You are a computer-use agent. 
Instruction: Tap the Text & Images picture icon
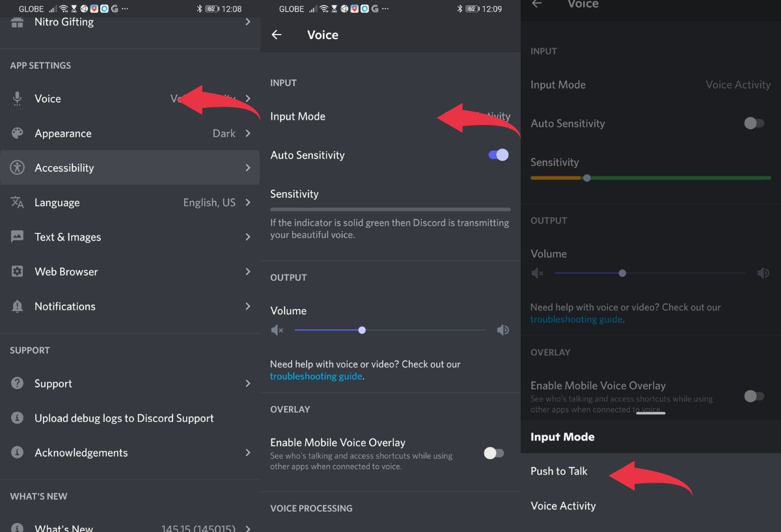tap(18, 237)
